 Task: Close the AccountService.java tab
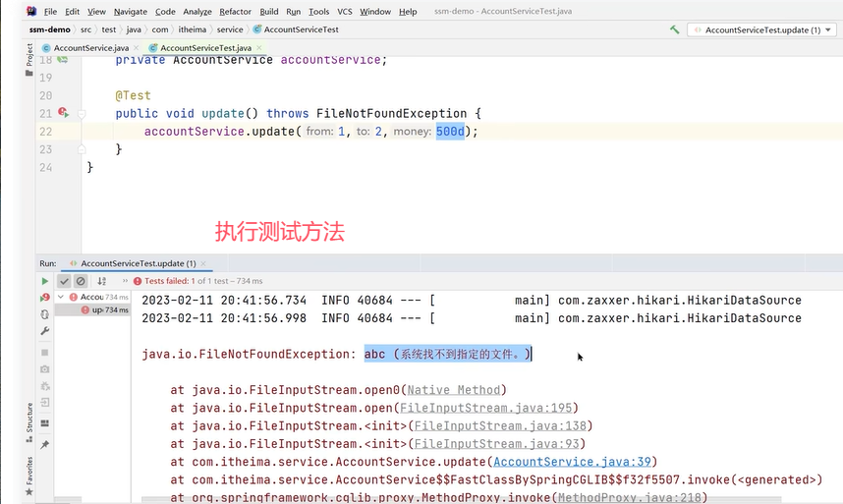coord(136,48)
